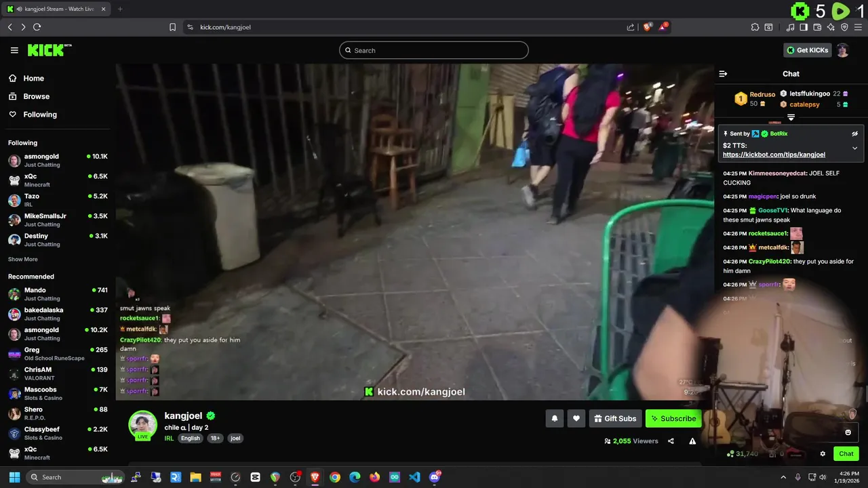868x488 pixels.
Task: Open the Brave Wallet icon
Action: tap(817, 27)
